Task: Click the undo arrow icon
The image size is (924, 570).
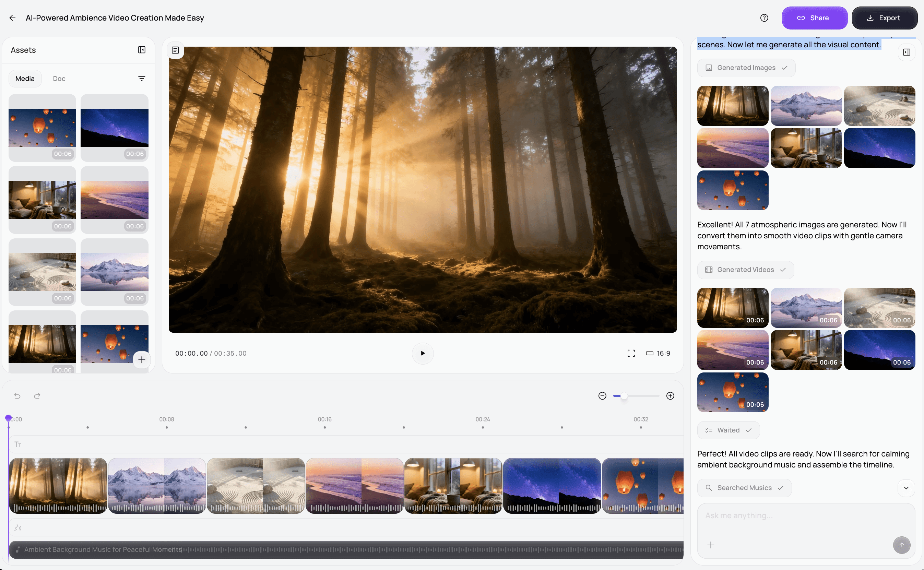Action: click(17, 396)
